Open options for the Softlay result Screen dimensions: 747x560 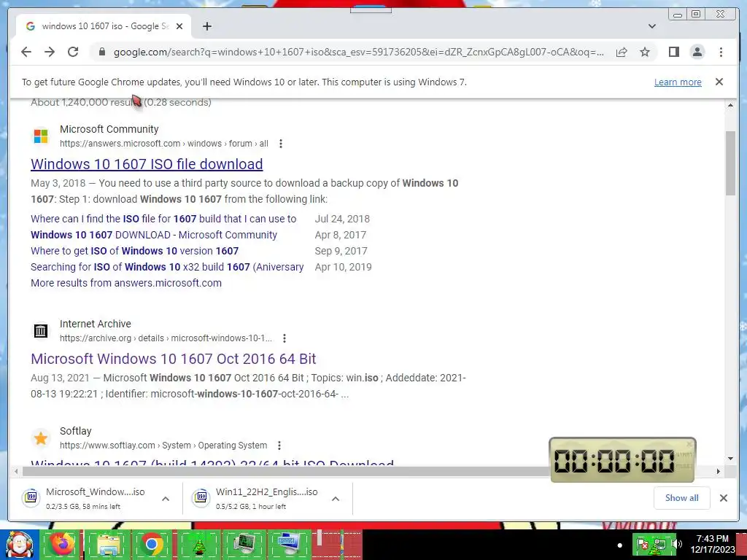tap(279, 446)
